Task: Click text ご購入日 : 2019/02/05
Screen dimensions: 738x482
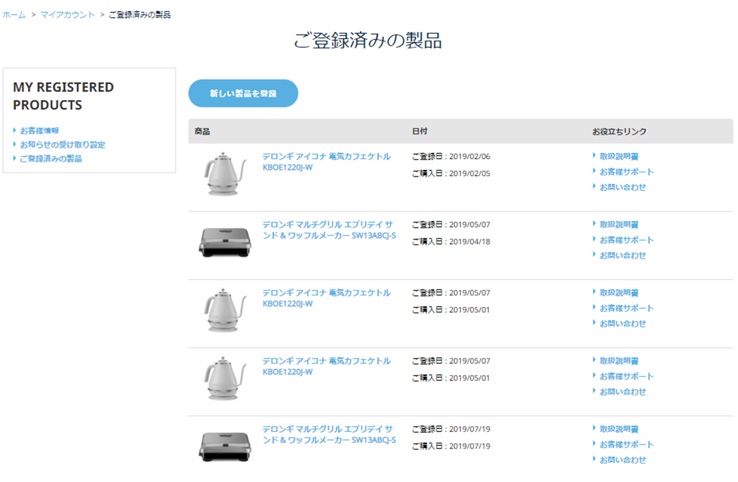Action: 451,173
